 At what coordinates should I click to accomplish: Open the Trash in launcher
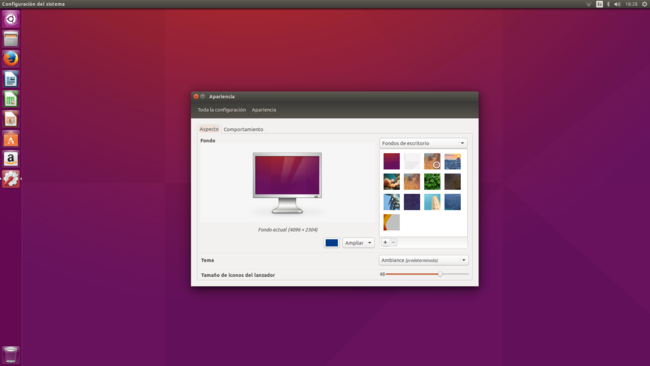11,355
